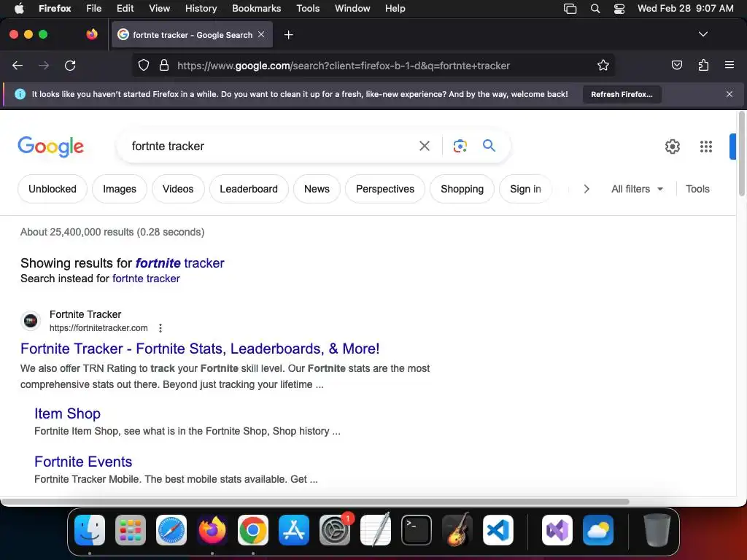747x560 pixels.
Task: Clear the Google search box text
Action: 424,146
